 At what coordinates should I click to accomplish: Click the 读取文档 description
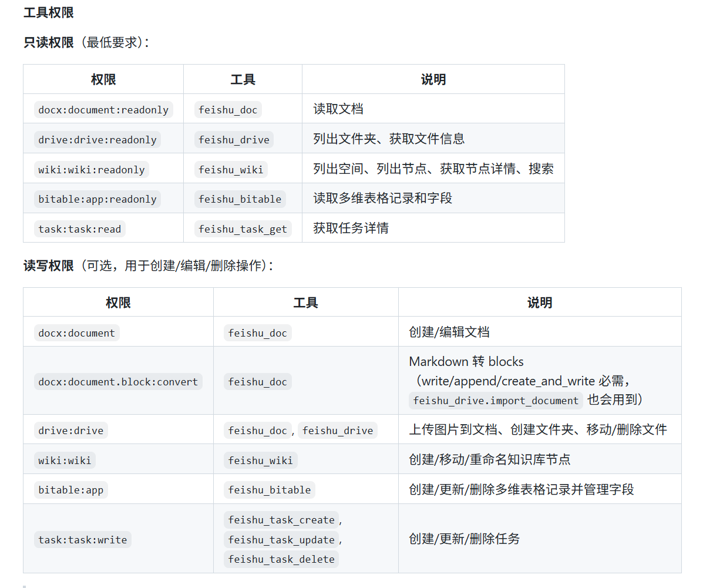tap(338, 109)
